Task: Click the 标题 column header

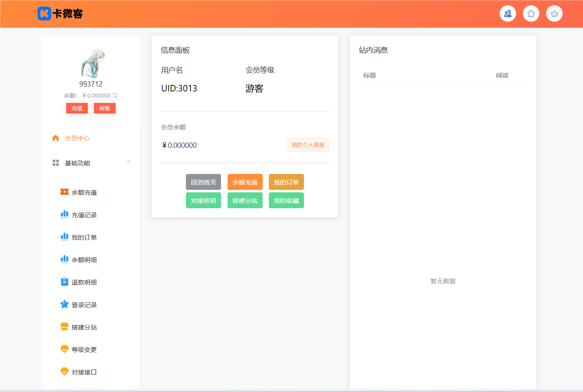Action: pos(370,76)
